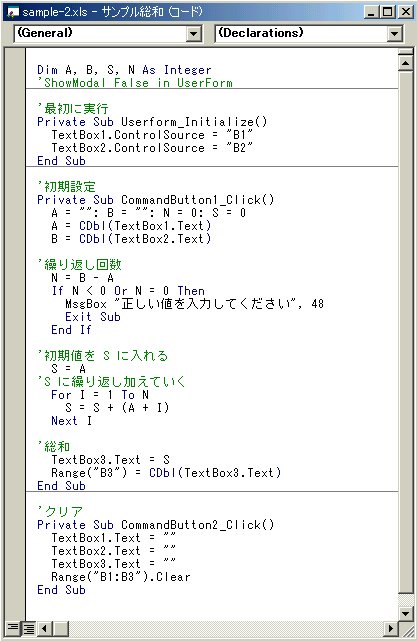Click the vertical scrollbar down arrow
Image resolution: width=417 pixels, height=641 pixels.
pos(406,612)
